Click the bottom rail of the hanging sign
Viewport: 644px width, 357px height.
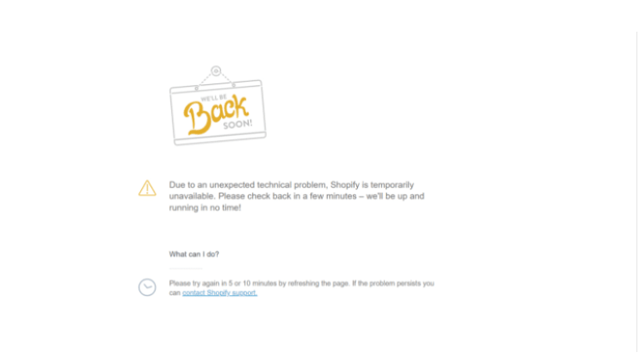click(220, 138)
